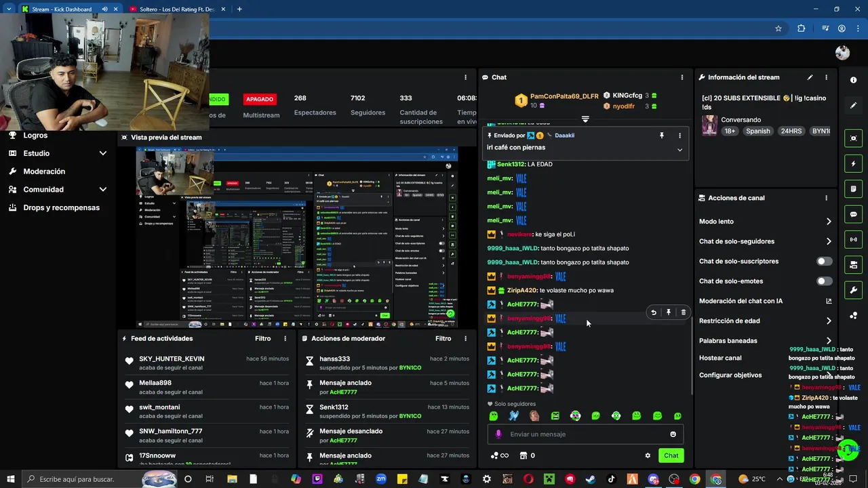
Task: Open the emoji picker in message box
Action: tap(673, 434)
